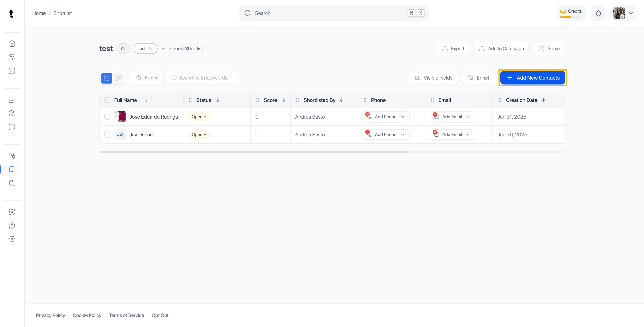Select the All shortlist tab
644x327 pixels.
[x=123, y=49]
